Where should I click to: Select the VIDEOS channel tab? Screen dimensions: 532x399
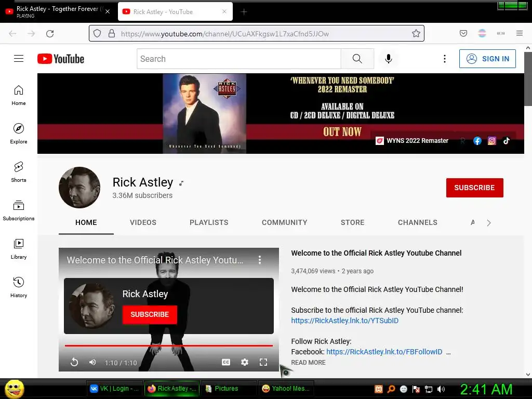[x=143, y=222]
